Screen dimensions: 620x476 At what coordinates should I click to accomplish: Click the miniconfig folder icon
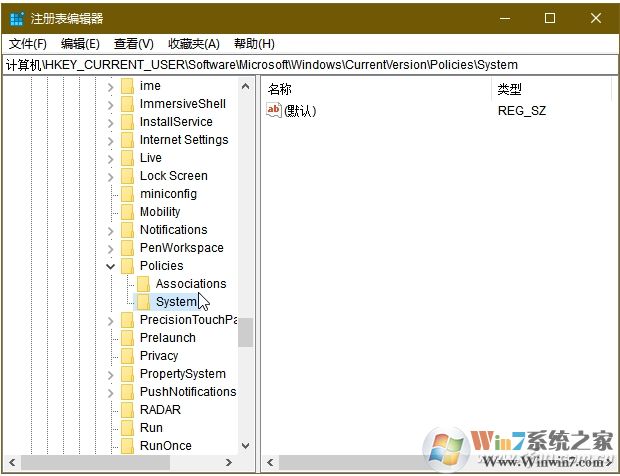127,194
